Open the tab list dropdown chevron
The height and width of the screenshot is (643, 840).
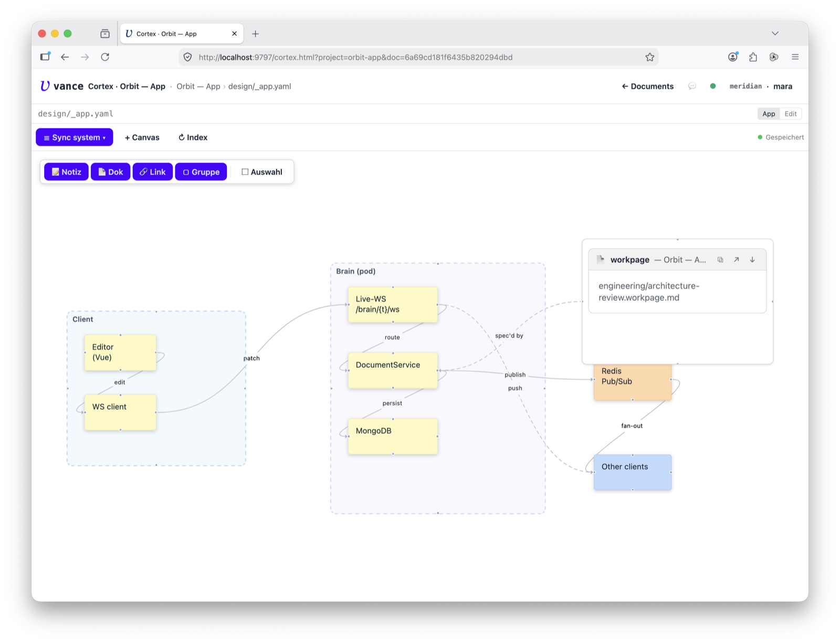click(x=775, y=33)
